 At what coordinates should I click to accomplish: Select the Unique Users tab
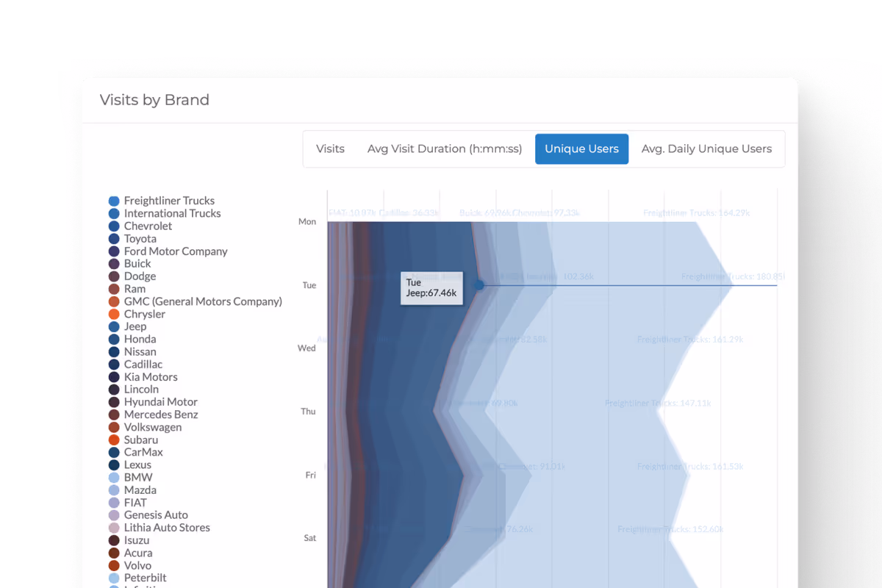(581, 148)
